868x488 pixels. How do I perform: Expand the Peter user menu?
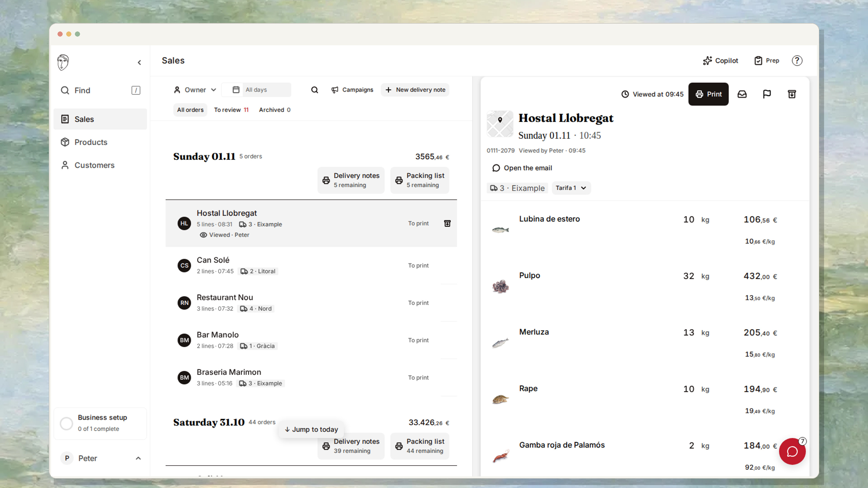pos(100,458)
